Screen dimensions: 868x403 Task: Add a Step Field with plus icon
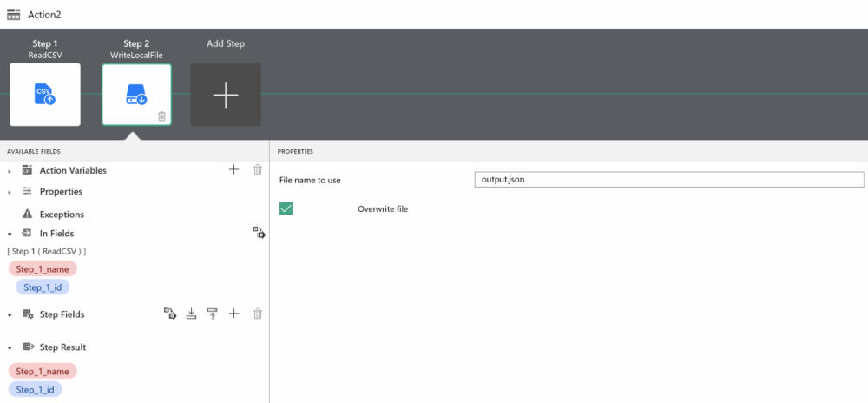[x=233, y=314]
